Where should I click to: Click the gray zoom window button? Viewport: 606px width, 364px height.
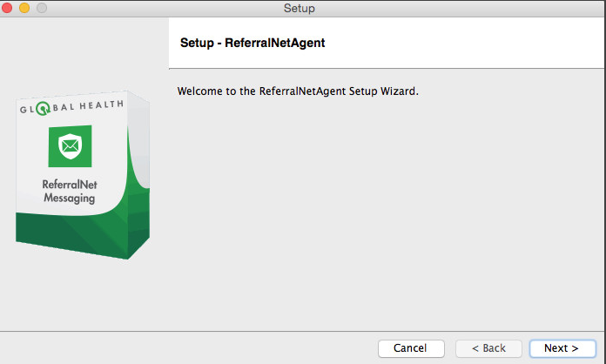tap(40, 8)
